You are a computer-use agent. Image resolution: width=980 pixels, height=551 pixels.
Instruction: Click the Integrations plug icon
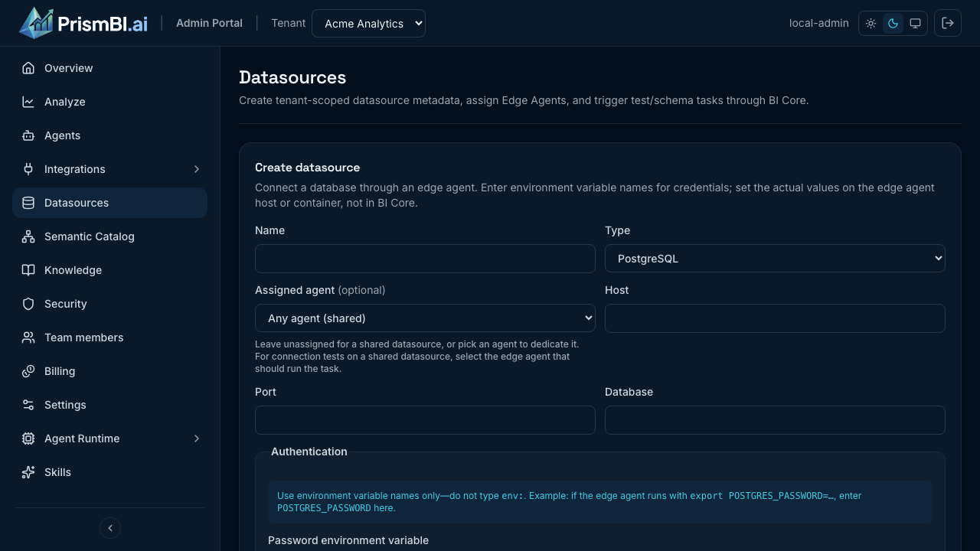[28, 169]
